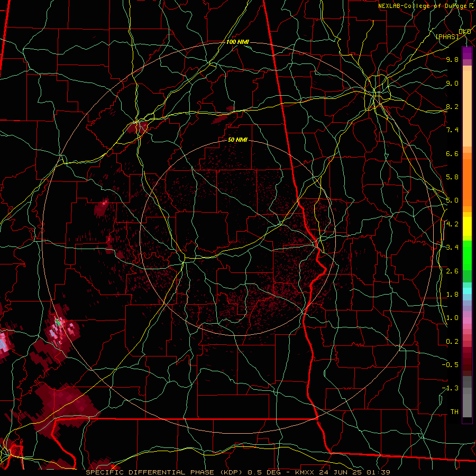Click the TH threshold label on scale

(454, 412)
